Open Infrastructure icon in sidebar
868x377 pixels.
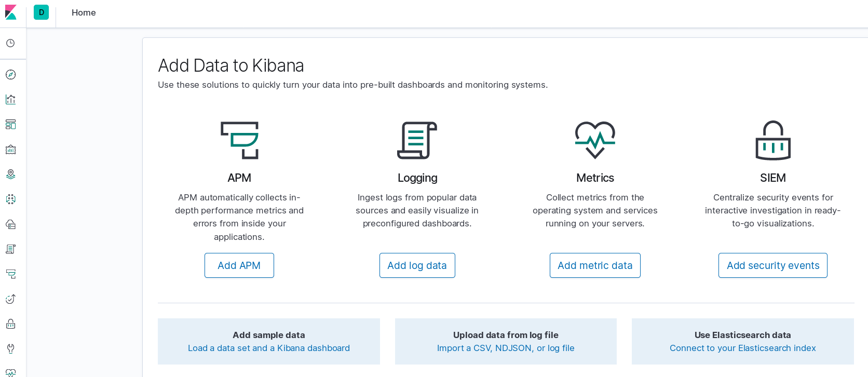[x=10, y=224]
